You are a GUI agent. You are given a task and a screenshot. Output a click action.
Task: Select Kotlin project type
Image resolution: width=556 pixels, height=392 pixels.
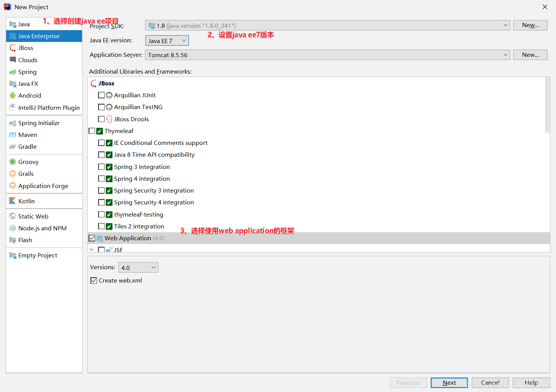tap(44, 201)
